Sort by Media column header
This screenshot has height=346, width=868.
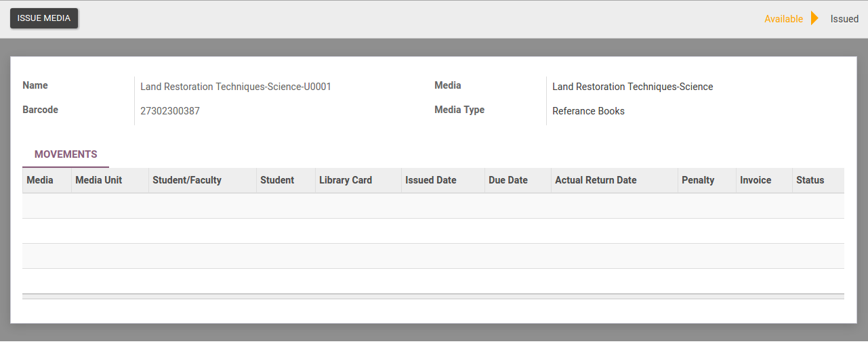tap(40, 180)
